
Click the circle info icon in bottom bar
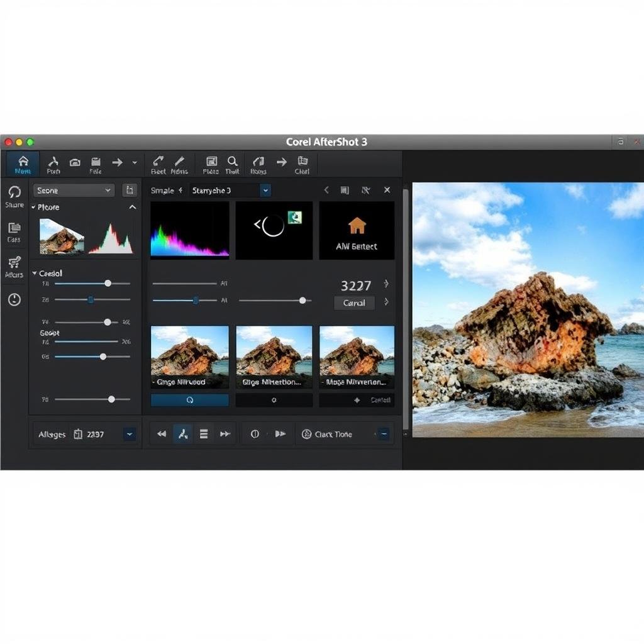coord(255,434)
